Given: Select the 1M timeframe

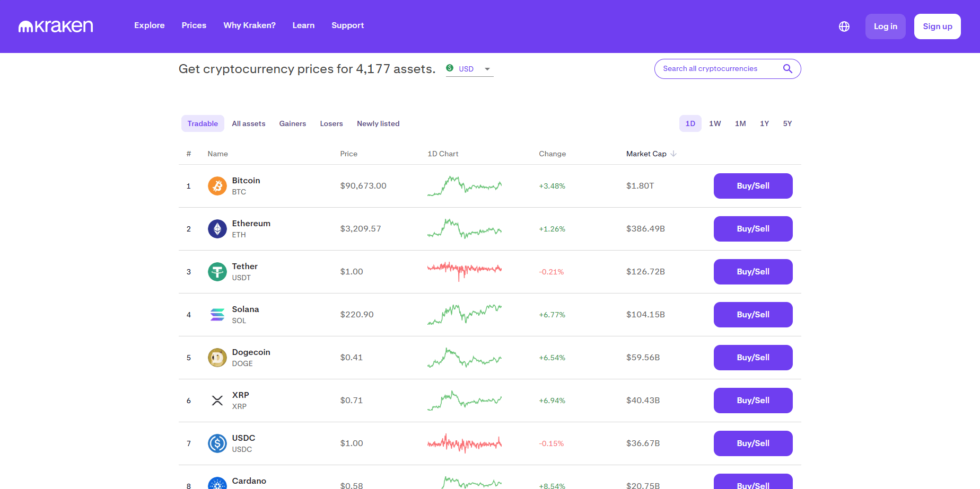Looking at the screenshot, I should coord(740,123).
